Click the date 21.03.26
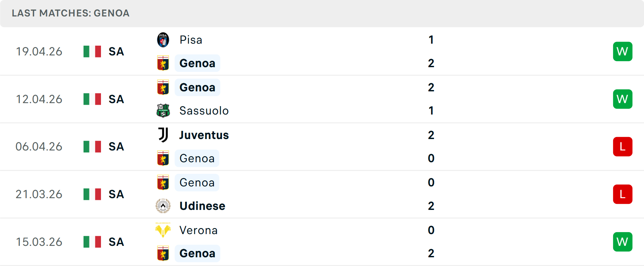 [x=39, y=194]
